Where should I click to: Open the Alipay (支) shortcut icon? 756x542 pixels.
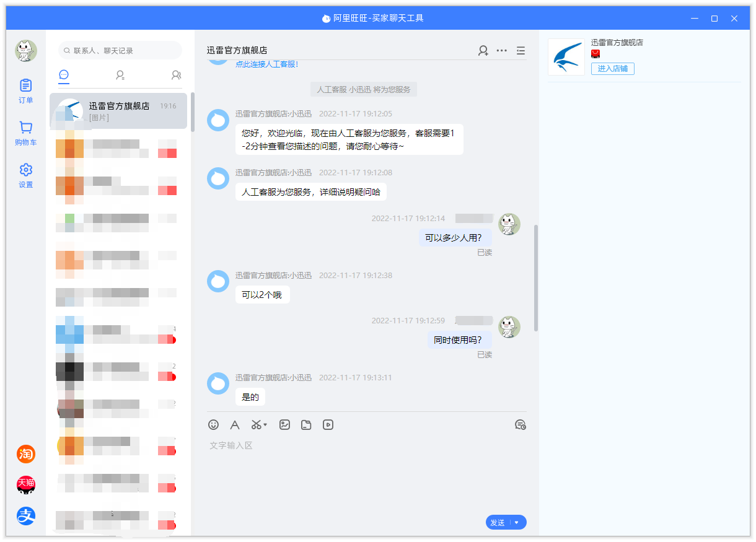pos(26,516)
